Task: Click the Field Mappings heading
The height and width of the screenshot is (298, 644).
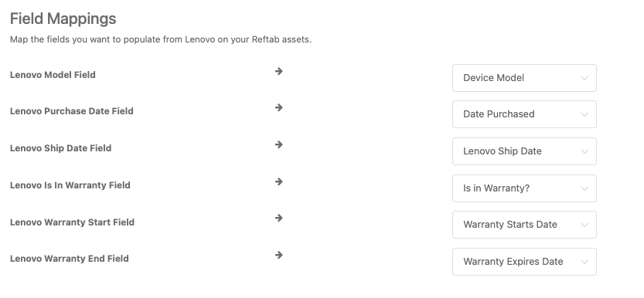Action: pyautogui.click(x=63, y=19)
